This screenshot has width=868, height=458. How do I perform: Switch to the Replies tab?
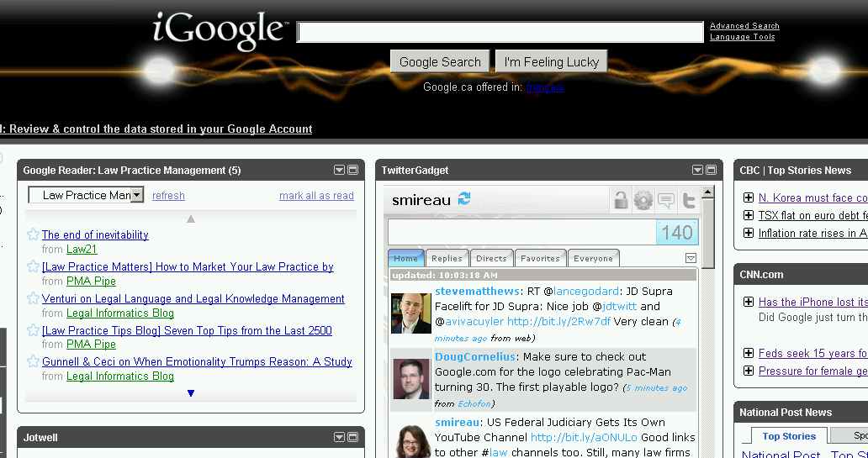coord(447,258)
